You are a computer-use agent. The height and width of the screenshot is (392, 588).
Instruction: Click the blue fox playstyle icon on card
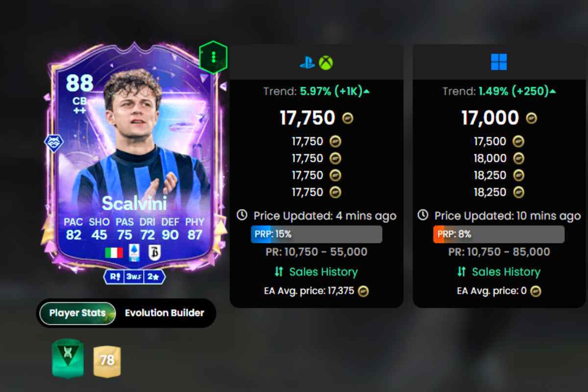click(53, 143)
